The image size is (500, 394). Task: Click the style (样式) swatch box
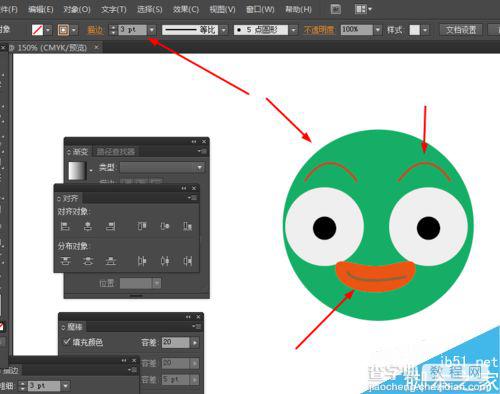(x=414, y=30)
